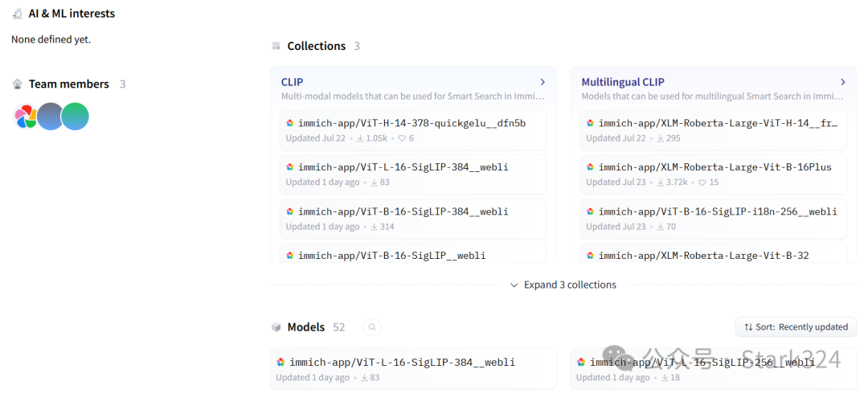Click download icon on ViT-B-16-SigLIP-i18n-256__webli card
Viewport: 868px width, 394px height.
[x=661, y=227]
